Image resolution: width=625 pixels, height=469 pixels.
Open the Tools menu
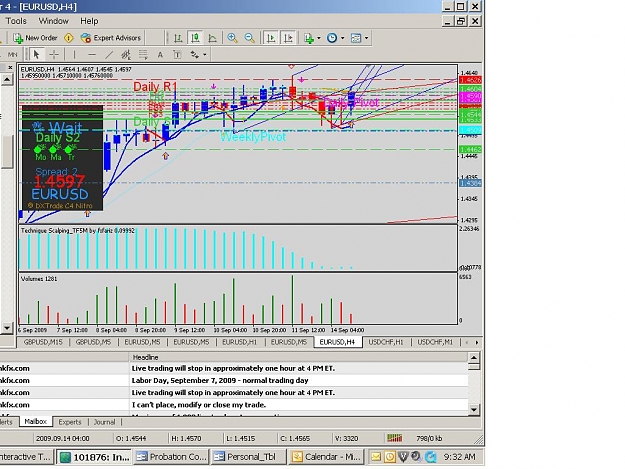click(x=16, y=21)
